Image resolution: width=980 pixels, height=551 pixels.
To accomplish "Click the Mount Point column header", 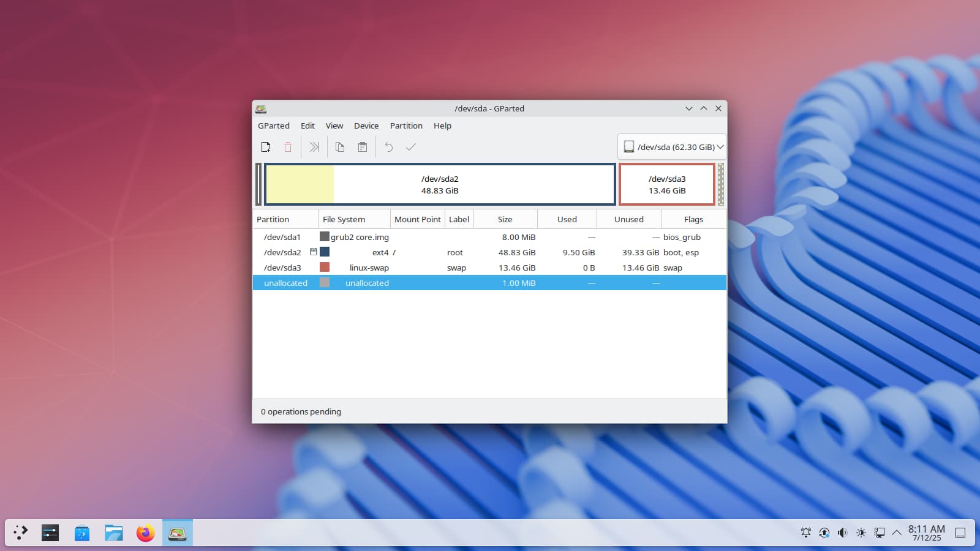I will [x=417, y=219].
